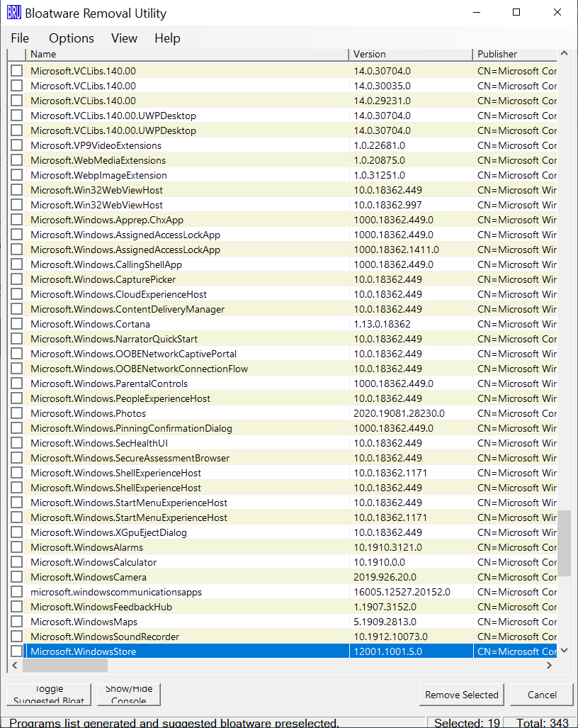Click the Cancel button
The width and height of the screenshot is (578, 728).
click(542, 695)
